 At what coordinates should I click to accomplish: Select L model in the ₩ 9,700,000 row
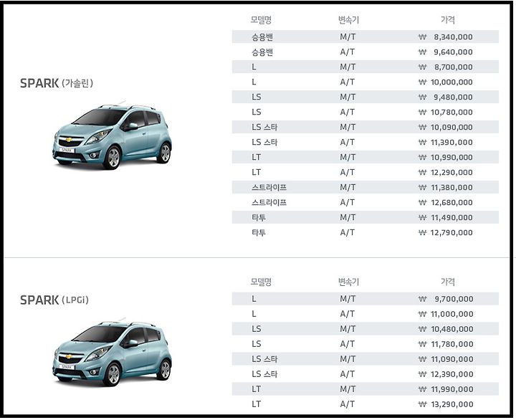coord(254,299)
